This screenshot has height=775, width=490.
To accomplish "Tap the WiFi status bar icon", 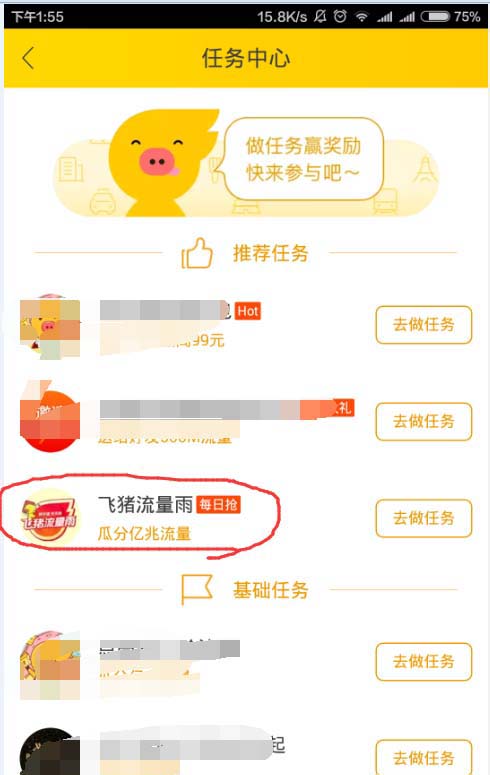I will [362, 17].
